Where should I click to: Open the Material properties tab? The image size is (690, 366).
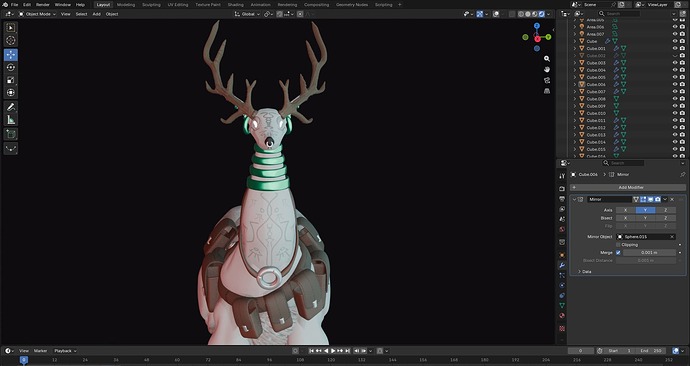[562, 316]
